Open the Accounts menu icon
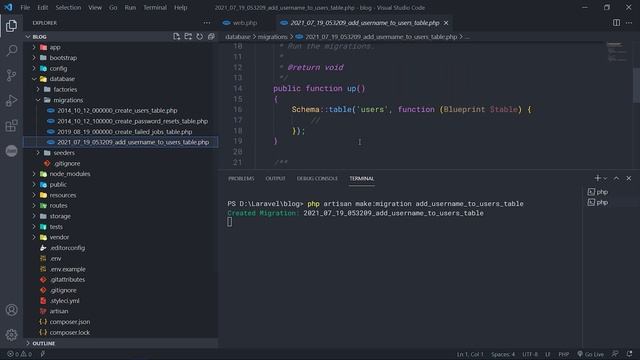The height and width of the screenshot is (360, 640). pos(11,310)
